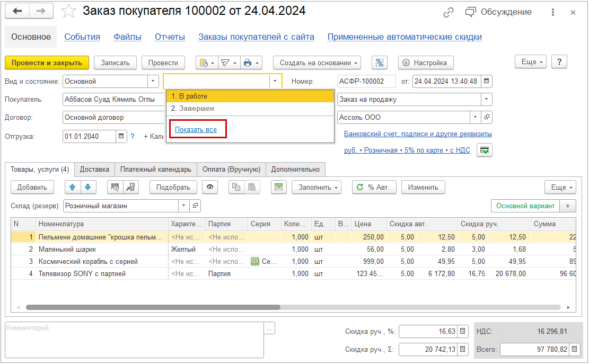Expand the order state dropdown arrow
The height and width of the screenshot is (364, 589).
click(275, 81)
